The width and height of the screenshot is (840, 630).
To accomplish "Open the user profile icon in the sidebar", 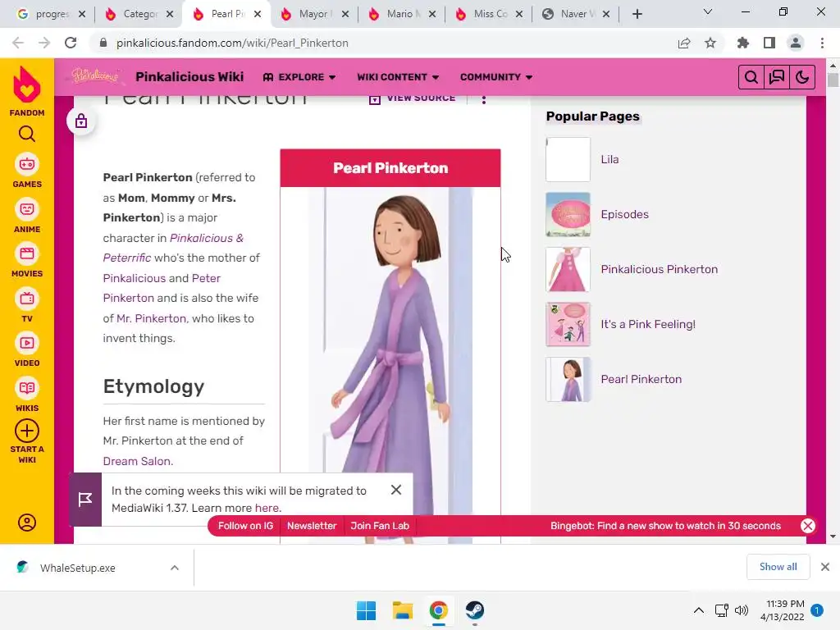I will click(x=27, y=523).
